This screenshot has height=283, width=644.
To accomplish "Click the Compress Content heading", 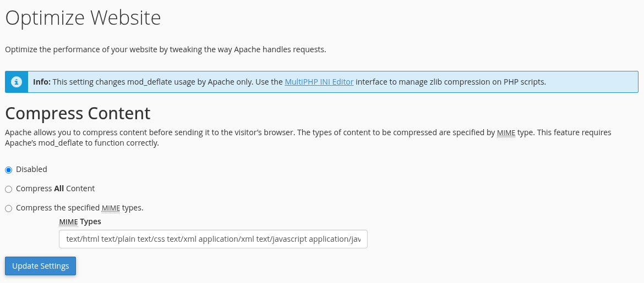I will click(78, 113).
